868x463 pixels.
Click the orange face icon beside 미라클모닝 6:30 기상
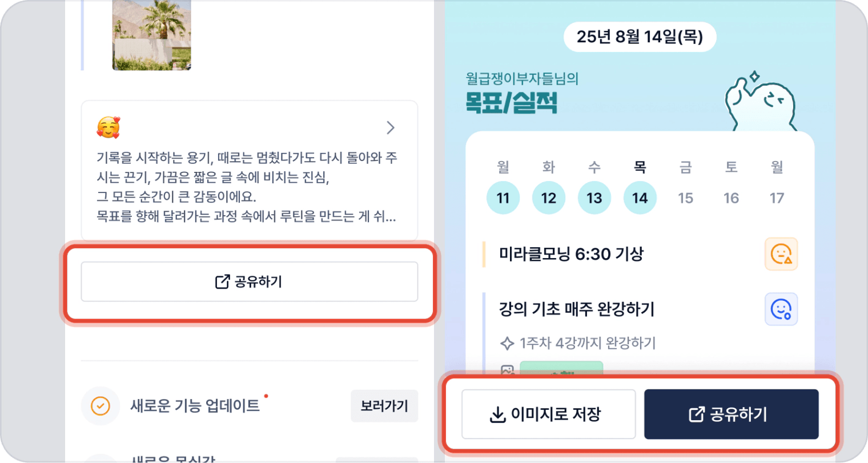(x=781, y=253)
